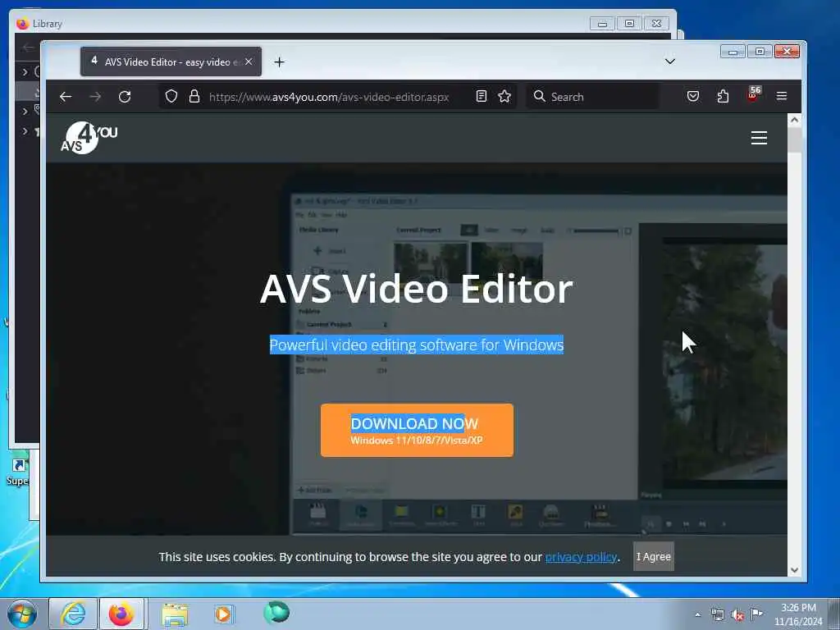This screenshot has width=840, height=630.
Task: Click the Show desktop strip beside the clock
Action: (x=834, y=614)
